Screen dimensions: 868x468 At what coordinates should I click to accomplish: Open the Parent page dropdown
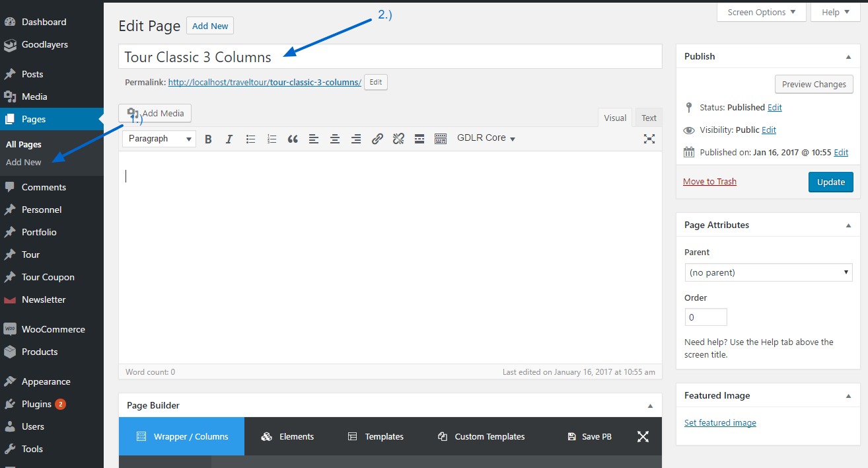(768, 272)
